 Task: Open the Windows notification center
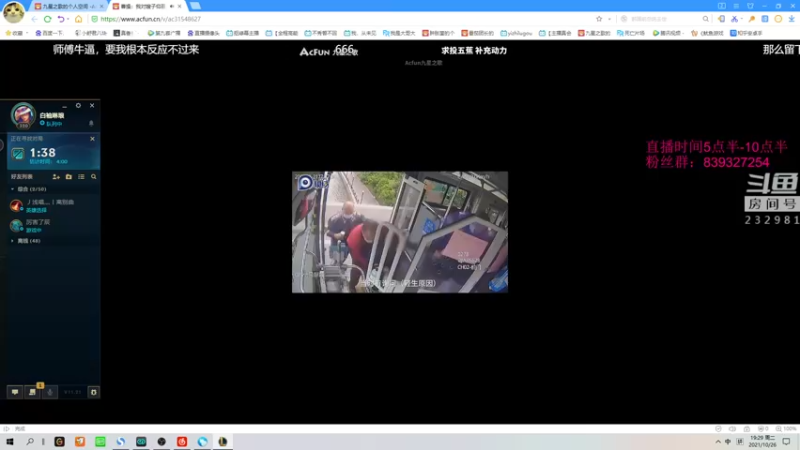(787, 442)
